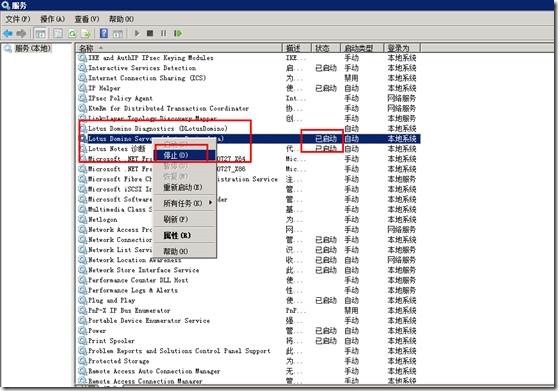Click the Refresh toolbar icon
The image size is (558, 391).
tap(72, 34)
